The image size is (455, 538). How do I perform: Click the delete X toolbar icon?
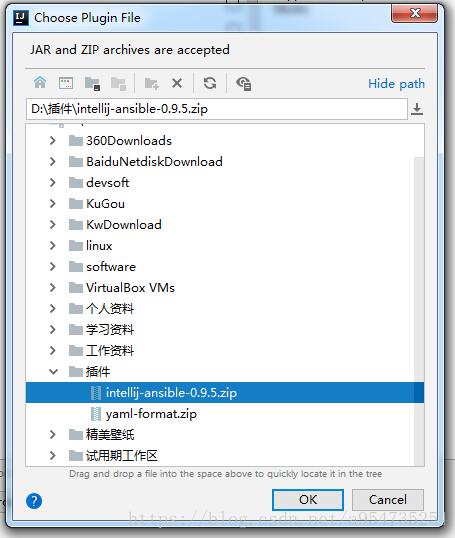pos(177,83)
